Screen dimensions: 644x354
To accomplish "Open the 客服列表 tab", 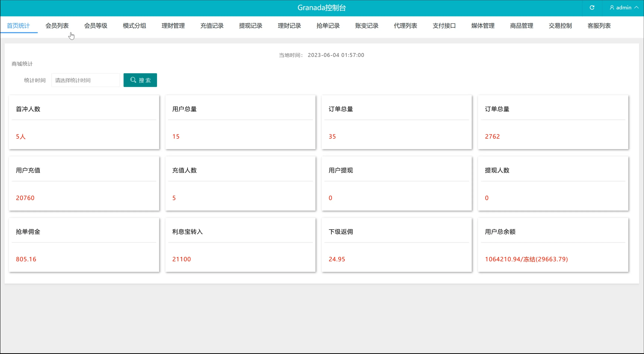I will coord(599,26).
